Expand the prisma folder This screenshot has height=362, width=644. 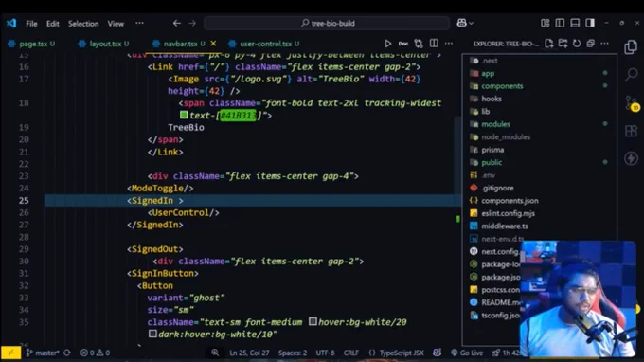[492, 150]
